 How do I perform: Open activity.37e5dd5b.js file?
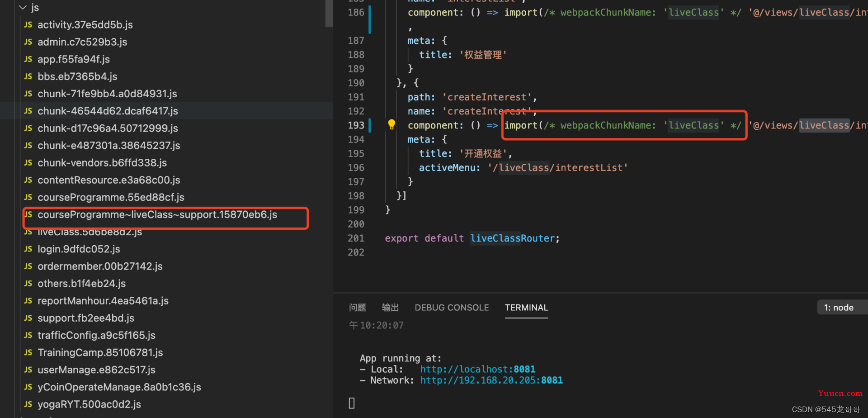click(x=85, y=25)
